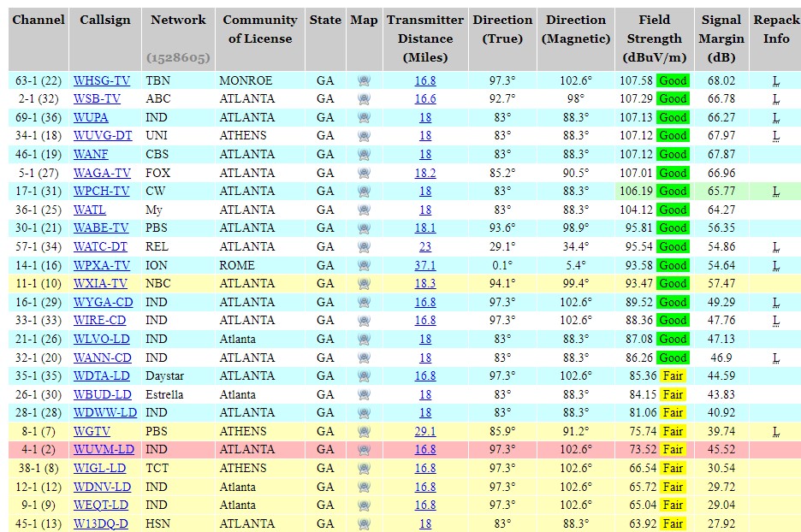Open map icon for WPXA-TV row
Viewport: 801px width, 532px height.
point(364,265)
